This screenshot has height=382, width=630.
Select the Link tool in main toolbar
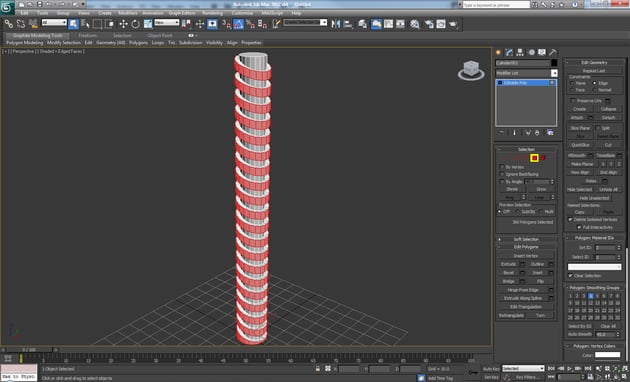click(x=8, y=24)
